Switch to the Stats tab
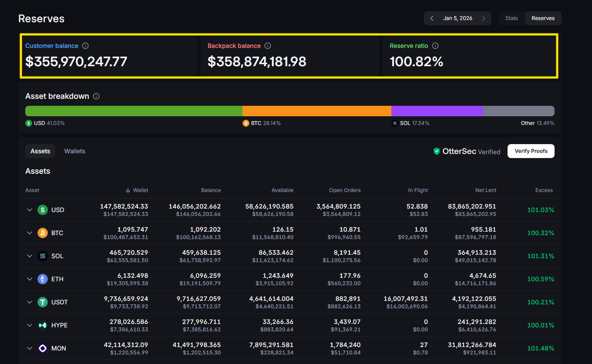 click(511, 18)
